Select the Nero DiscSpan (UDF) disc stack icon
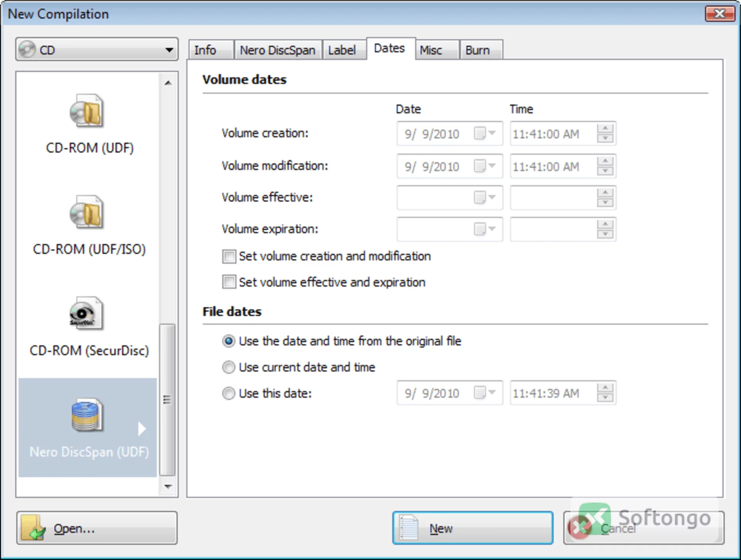This screenshot has width=741, height=560. (x=87, y=415)
